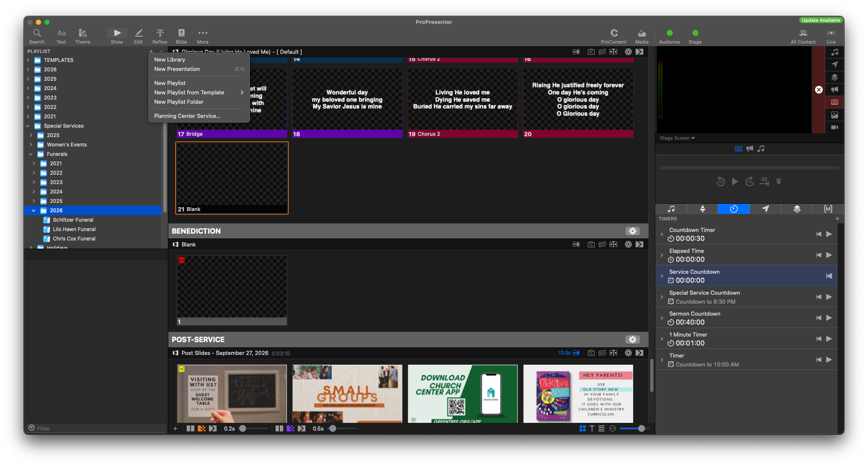Image resolution: width=868 pixels, height=466 pixels.
Task: Reset the Sermon Countdown timer
Action: pyautogui.click(x=818, y=318)
